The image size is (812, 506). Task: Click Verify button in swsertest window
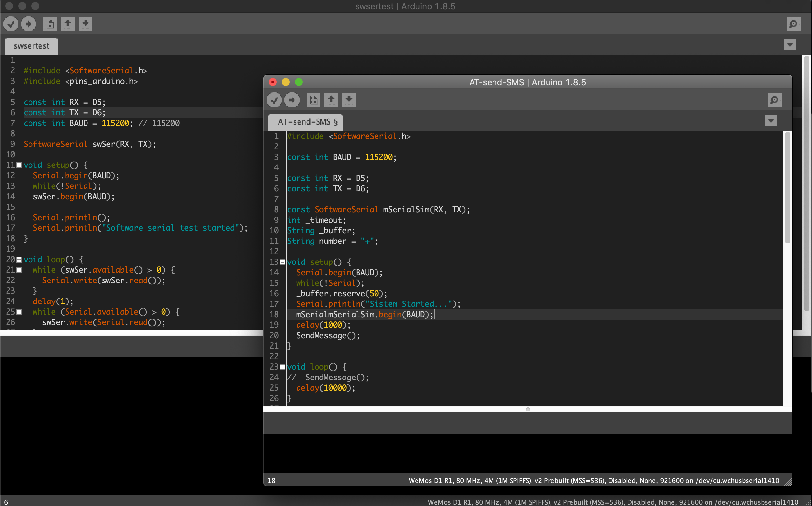coord(11,24)
